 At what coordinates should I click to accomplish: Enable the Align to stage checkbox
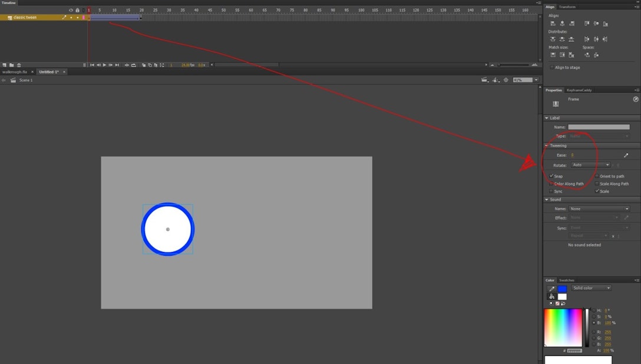(x=552, y=67)
